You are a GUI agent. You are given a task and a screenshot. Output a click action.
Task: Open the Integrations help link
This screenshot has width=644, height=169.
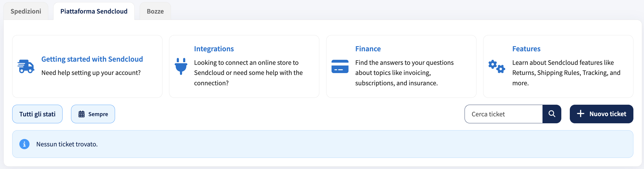pyautogui.click(x=214, y=49)
